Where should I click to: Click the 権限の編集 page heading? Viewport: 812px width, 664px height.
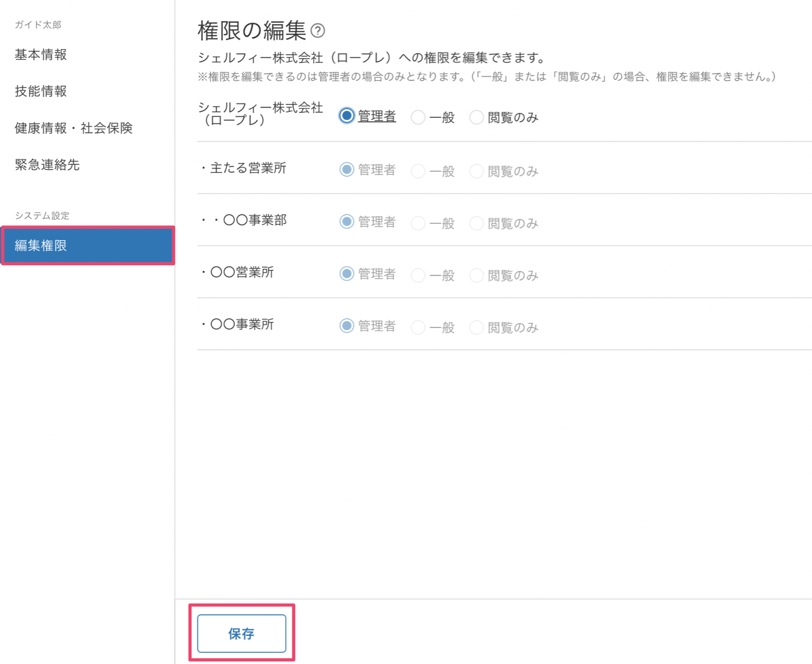(x=252, y=31)
